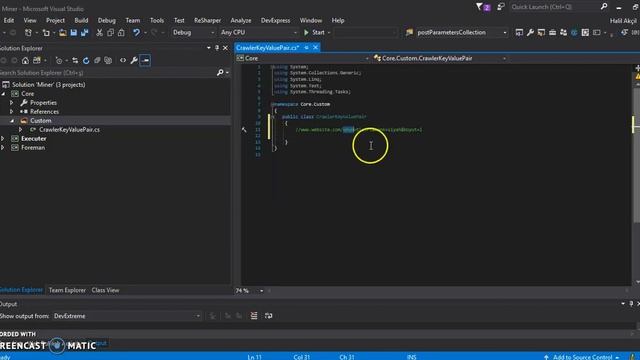
Task: Toggle auto hide pin on Solution Explorer
Action: (x=217, y=48)
